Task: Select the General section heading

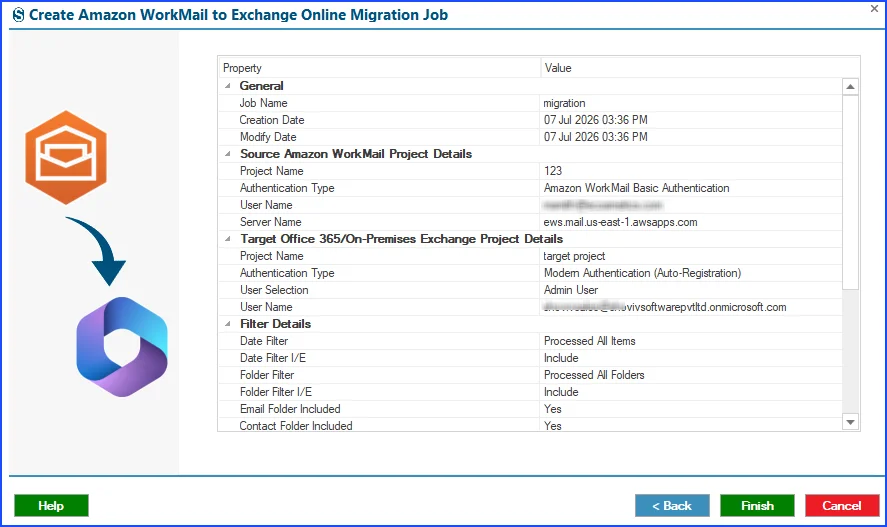Action: (261, 86)
